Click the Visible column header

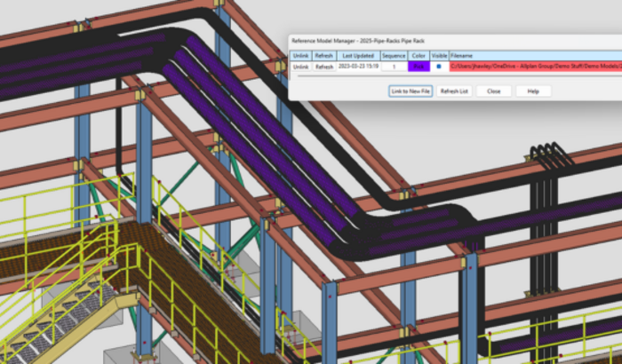coord(439,56)
